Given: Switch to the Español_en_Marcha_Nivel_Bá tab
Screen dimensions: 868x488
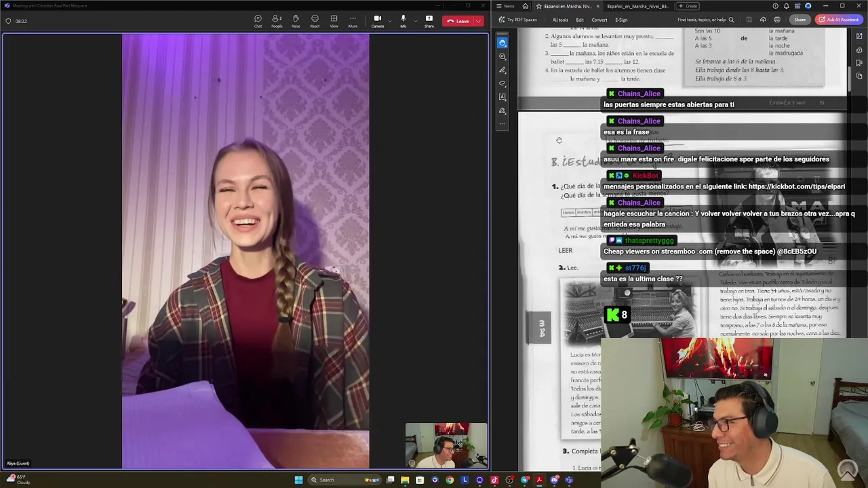Looking at the screenshot, I should click(637, 6).
